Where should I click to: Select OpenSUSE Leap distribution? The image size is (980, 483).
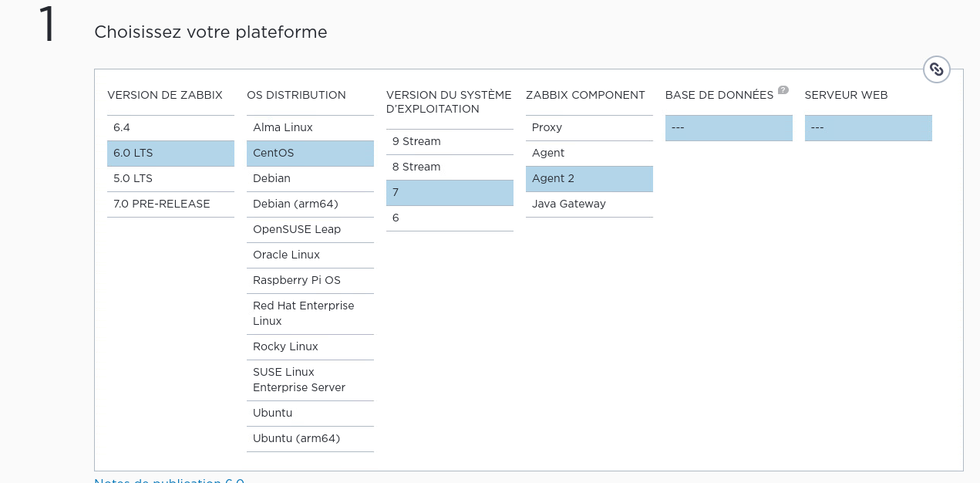[x=310, y=229]
